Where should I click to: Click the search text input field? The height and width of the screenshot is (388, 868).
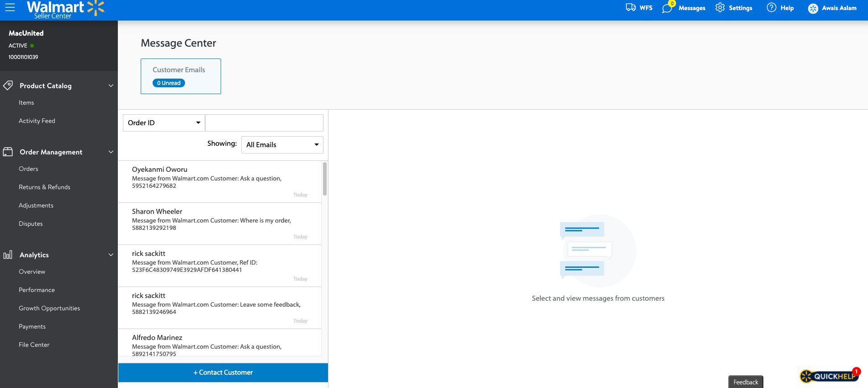coord(264,123)
